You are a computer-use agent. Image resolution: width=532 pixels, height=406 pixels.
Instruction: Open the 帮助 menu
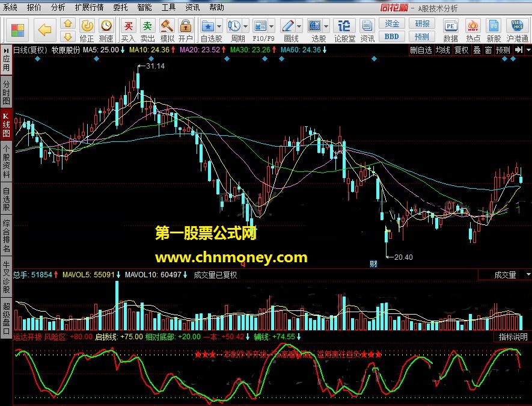coord(216,7)
